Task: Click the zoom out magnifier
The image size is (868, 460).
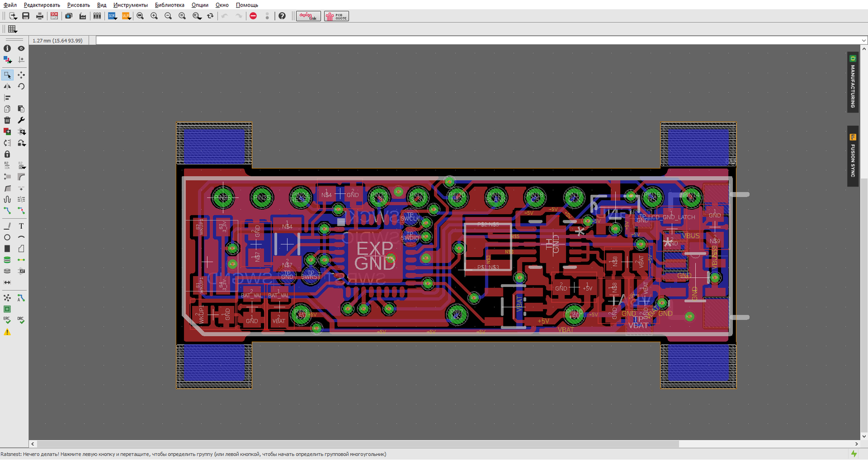Action: [x=168, y=16]
